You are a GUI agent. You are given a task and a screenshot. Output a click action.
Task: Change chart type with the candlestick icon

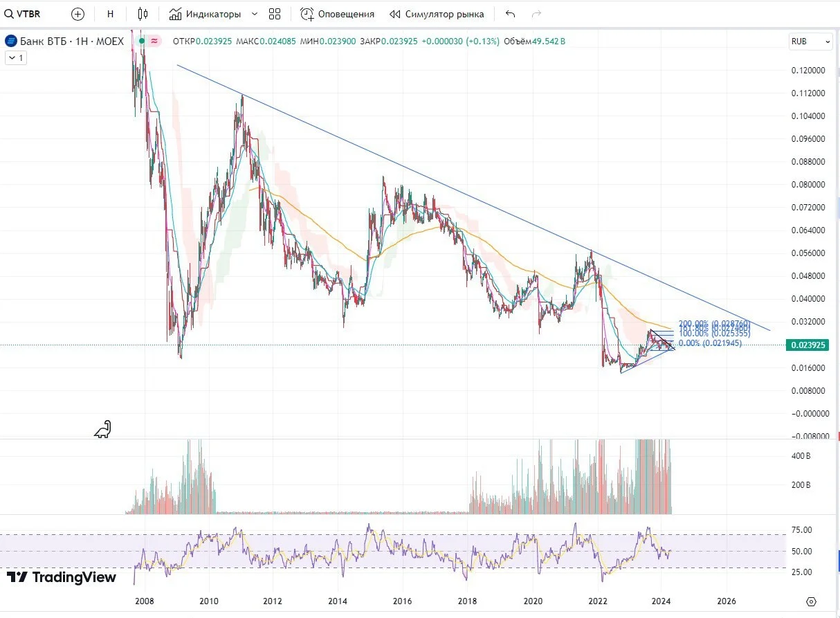pyautogui.click(x=143, y=14)
